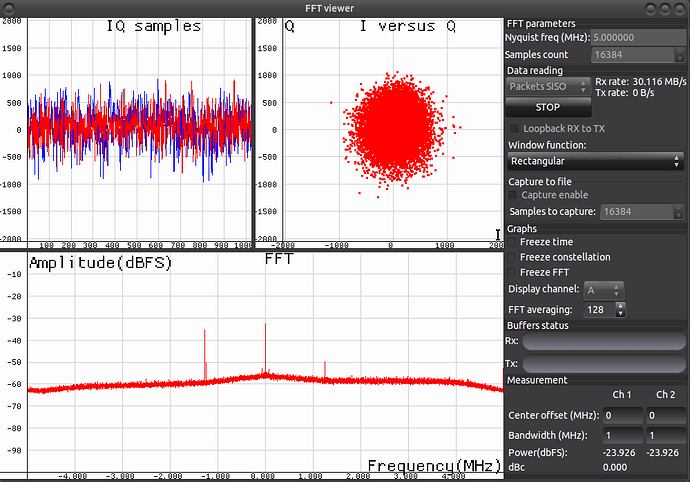Increase FFT averaging with the up arrow
This screenshot has height=482, width=690.
tap(620, 306)
